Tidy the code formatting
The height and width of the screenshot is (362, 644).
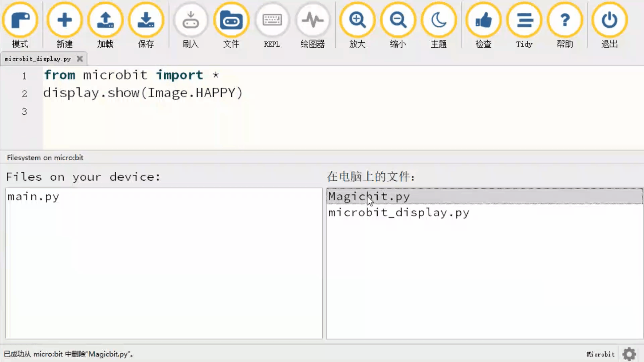[524, 25]
